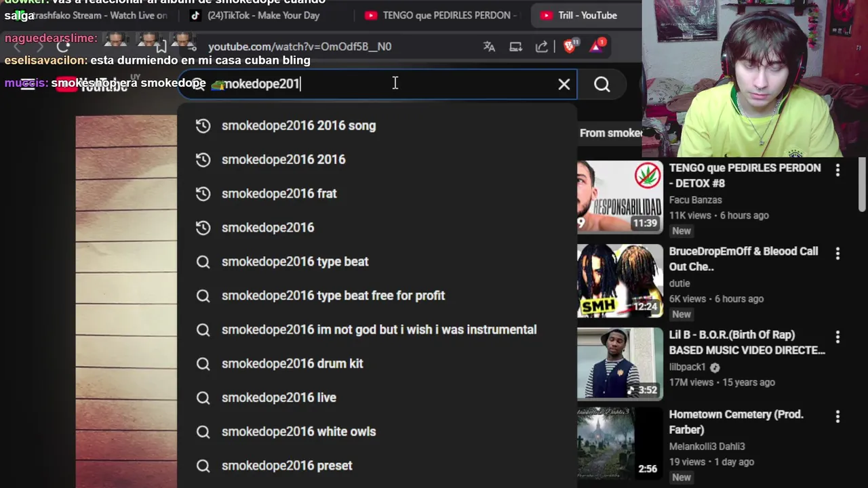The image size is (868, 488).
Task: Clear the YouTube search box text
Action: click(x=564, y=84)
